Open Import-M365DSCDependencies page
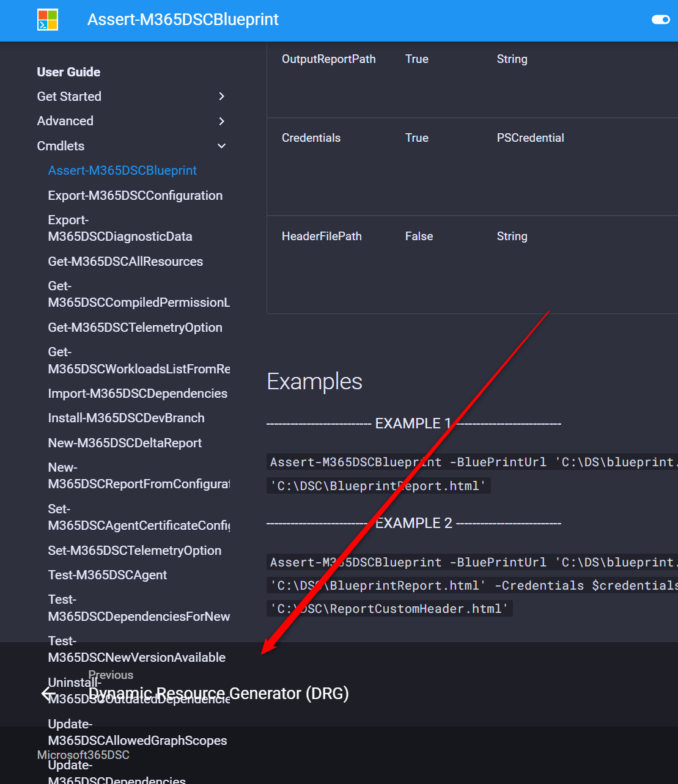This screenshot has width=678, height=784. tap(138, 394)
